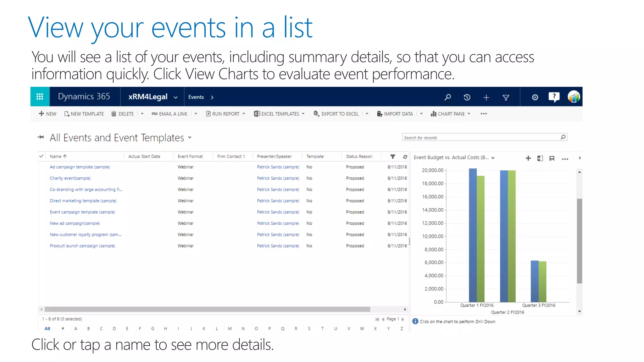Pin this view with the pin icon
This screenshot has height=362, width=644.
pyautogui.click(x=41, y=137)
